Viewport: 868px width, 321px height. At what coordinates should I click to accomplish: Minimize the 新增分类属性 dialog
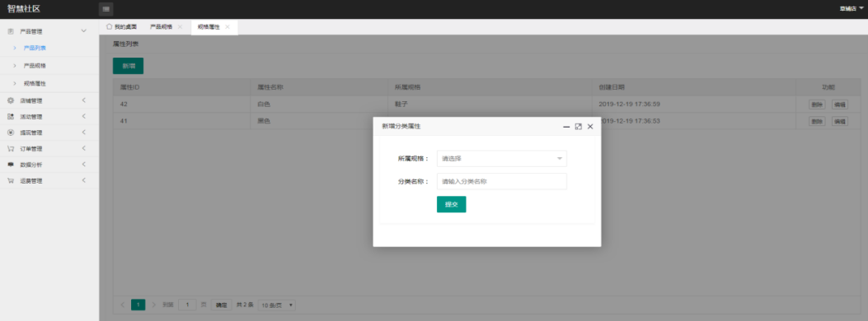click(566, 127)
